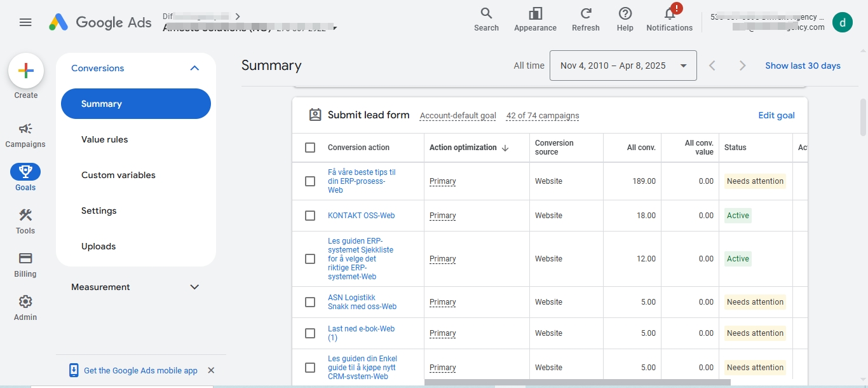Click the Google Ads logo
This screenshot has height=388, width=868.
100,22
